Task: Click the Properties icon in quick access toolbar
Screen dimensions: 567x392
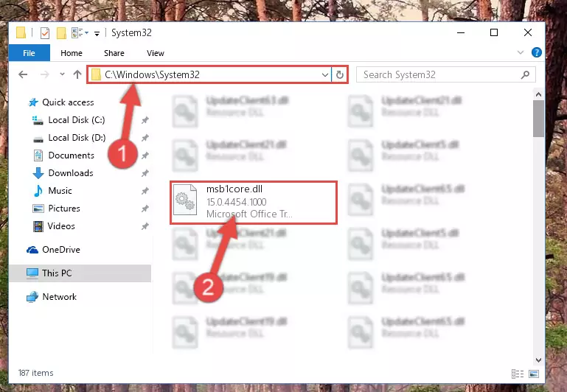Action: pos(45,33)
